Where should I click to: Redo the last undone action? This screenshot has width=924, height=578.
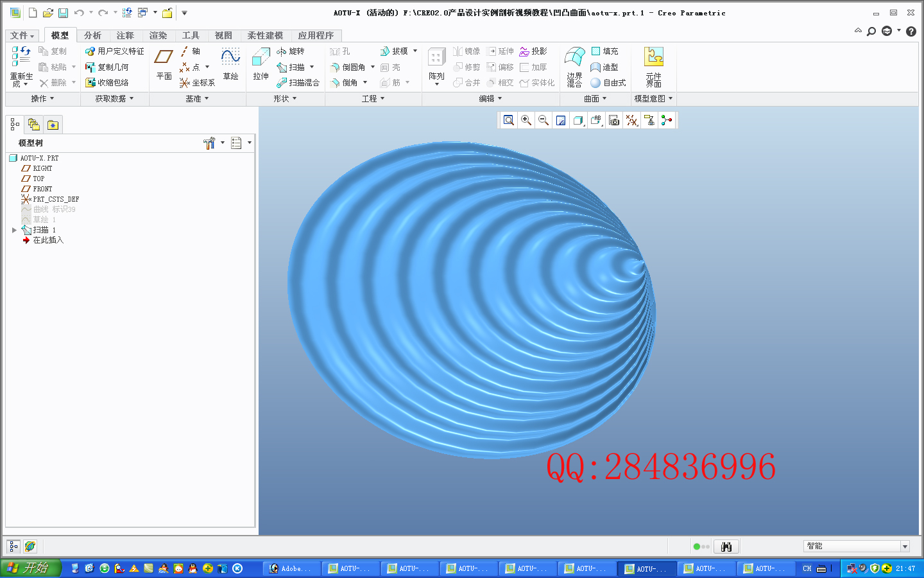pyautogui.click(x=103, y=13)
